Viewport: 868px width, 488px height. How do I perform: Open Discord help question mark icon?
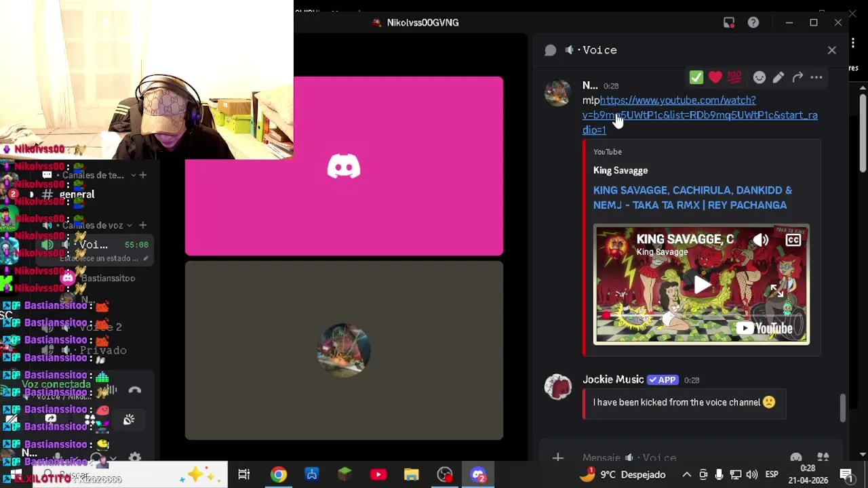(x=753, y=22)
